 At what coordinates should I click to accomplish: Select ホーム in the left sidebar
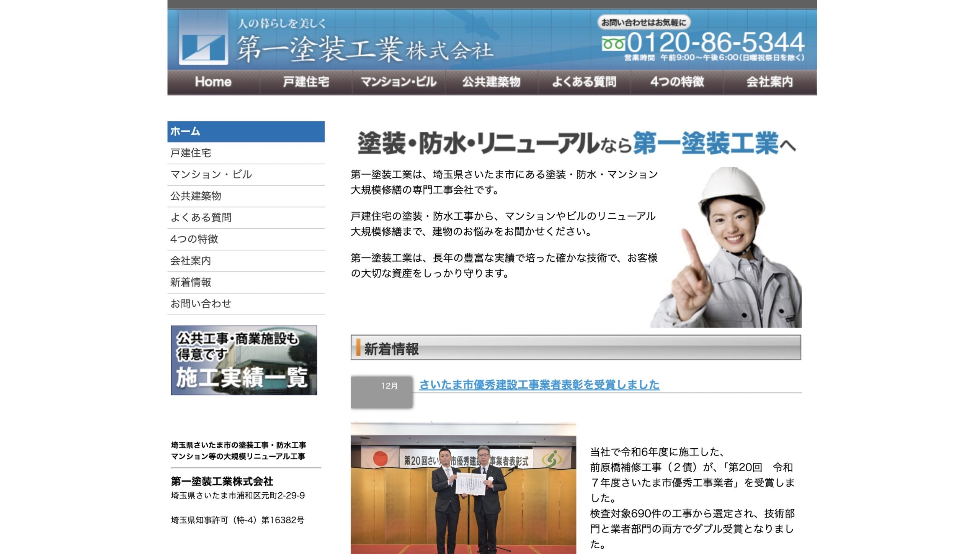click(245, 131)
